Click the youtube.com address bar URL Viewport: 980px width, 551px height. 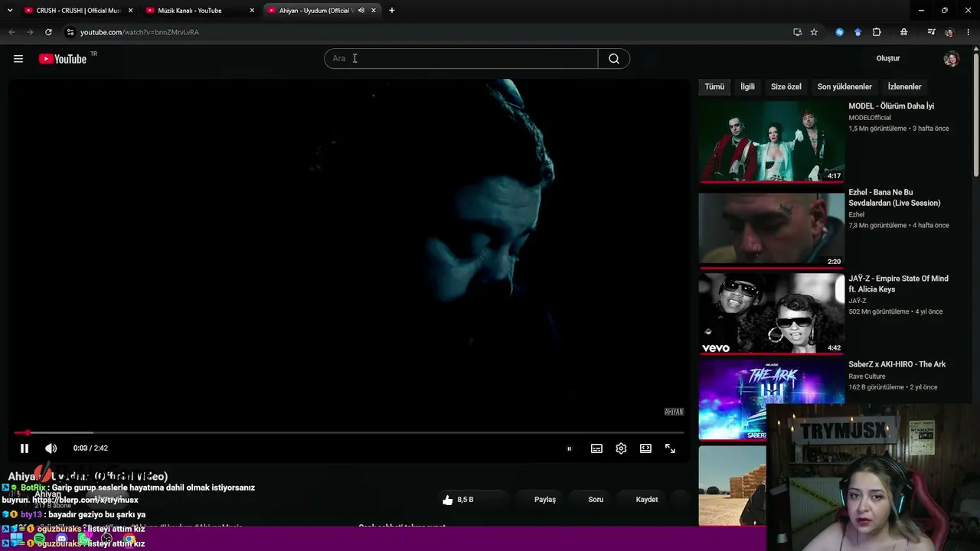coord(139,32)
